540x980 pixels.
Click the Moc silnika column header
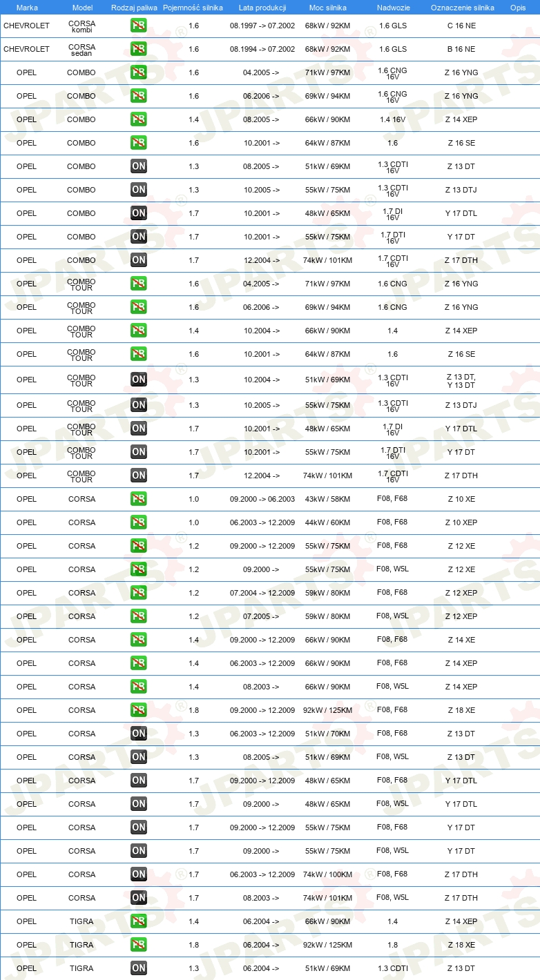pyautogui.click(x=328, y=8)
